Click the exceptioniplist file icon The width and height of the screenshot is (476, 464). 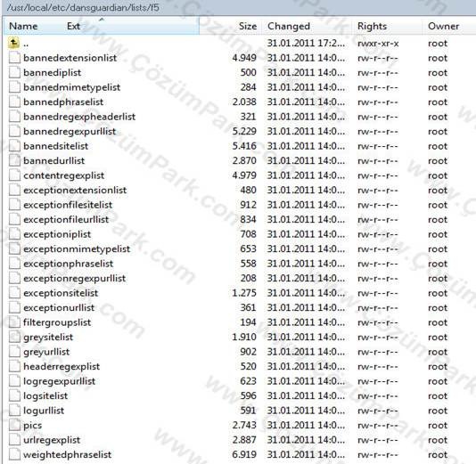click(x=14, y=234)
